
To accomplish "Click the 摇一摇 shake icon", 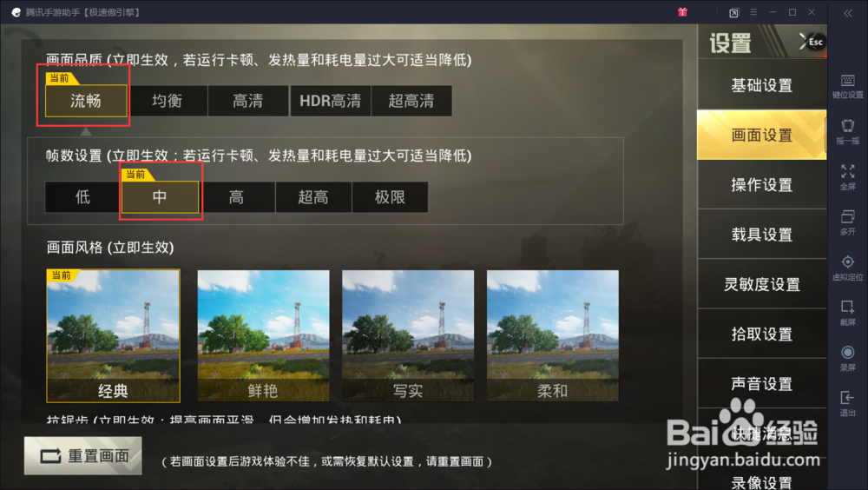I will pos(847,132).
